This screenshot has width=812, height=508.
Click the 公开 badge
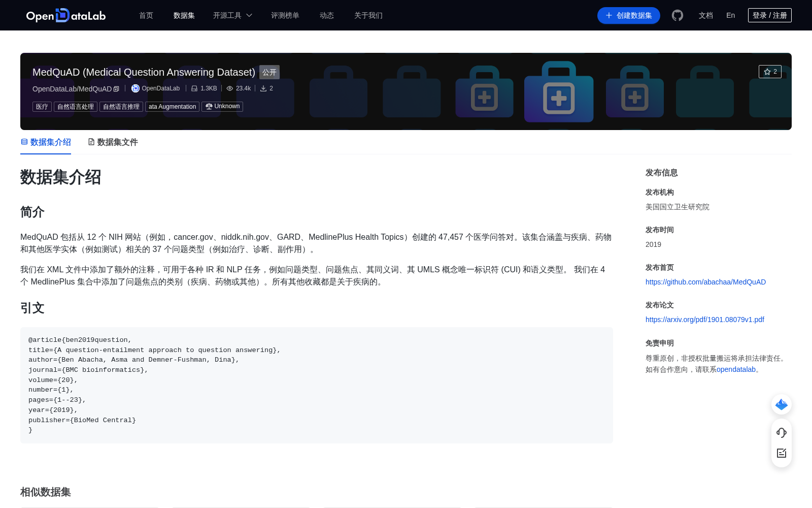tap(269, 72)
